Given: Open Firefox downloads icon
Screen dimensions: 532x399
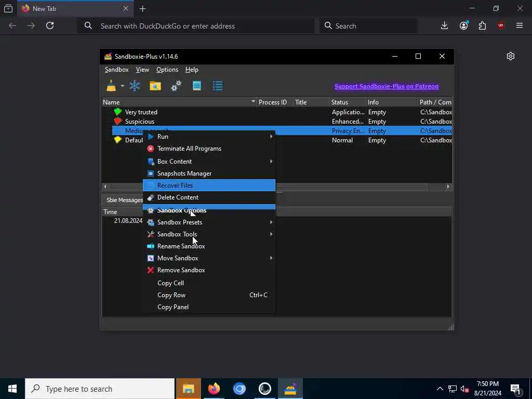Looking at the screenshot, I should click(445, 25).
